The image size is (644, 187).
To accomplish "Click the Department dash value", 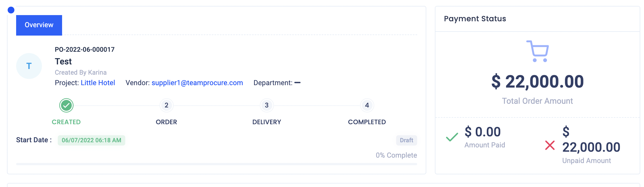I will point(297,83).
